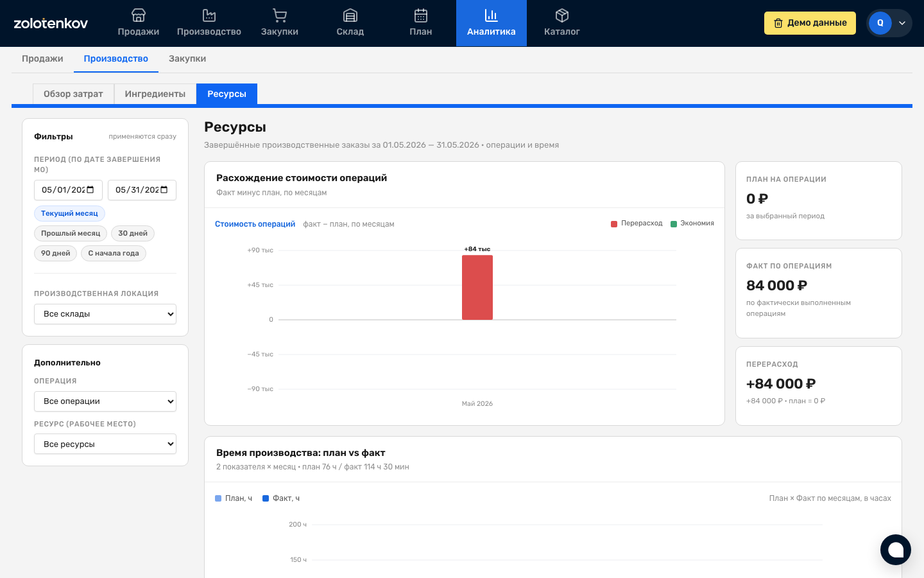
Task: Expand the Все склады location dropdown
Action: (x=105, y=314)
